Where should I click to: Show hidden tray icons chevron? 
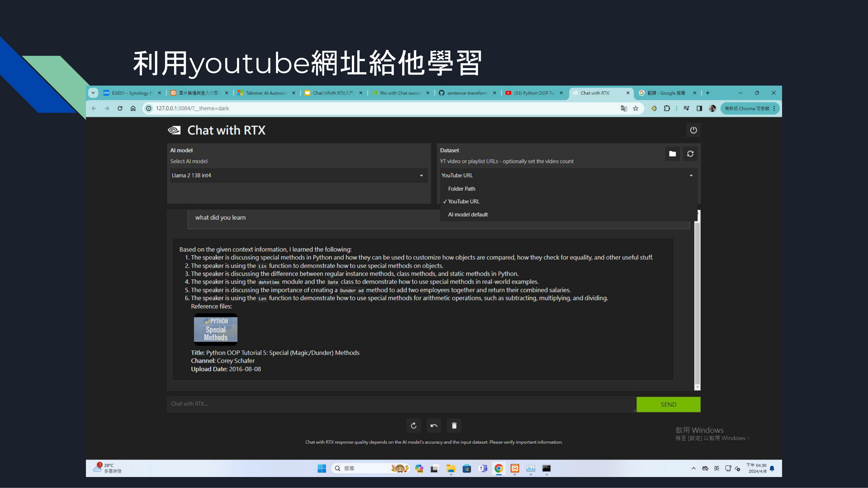click(x=694, y=468)
